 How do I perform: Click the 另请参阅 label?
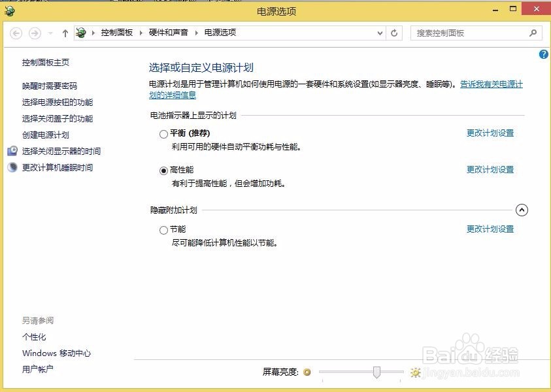pyautogui.click(x=38, y=320)
